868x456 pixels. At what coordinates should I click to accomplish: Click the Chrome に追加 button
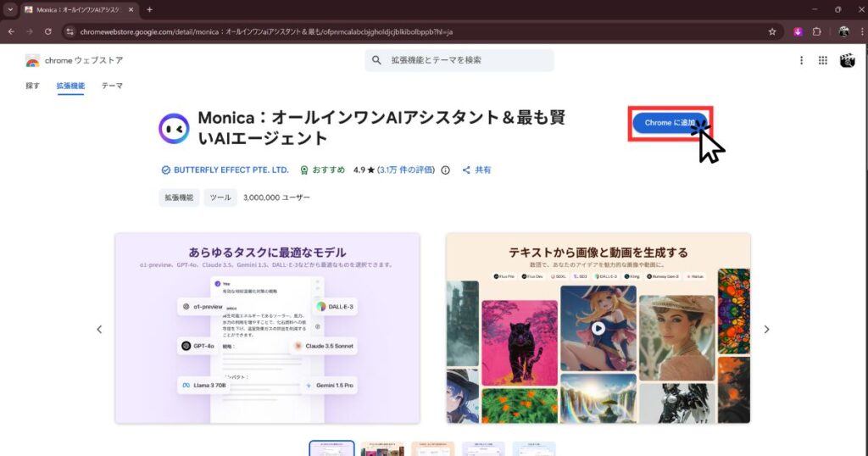tap(670, 124)
